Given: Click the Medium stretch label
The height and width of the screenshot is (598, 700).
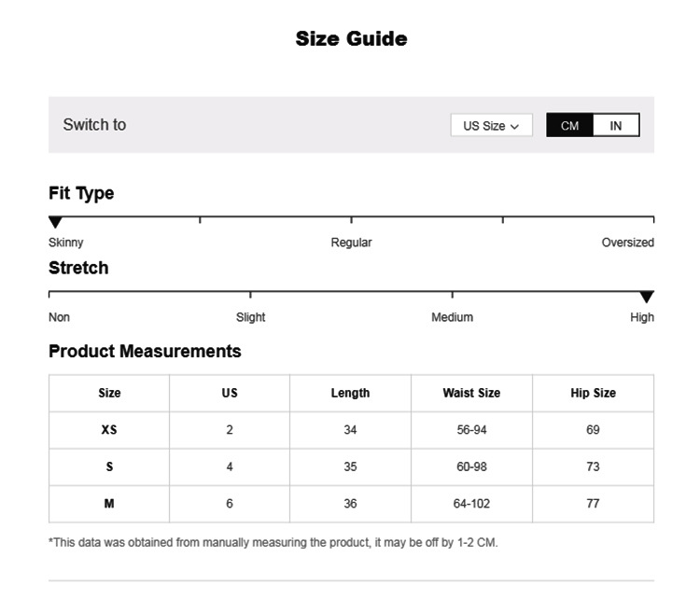Looking at the screenshot, I should coord(452,317).
